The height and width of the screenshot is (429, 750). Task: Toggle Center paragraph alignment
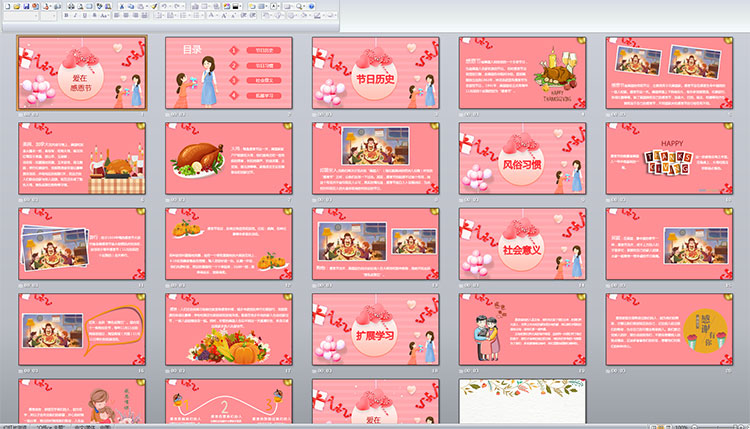(x=126, y=15)
